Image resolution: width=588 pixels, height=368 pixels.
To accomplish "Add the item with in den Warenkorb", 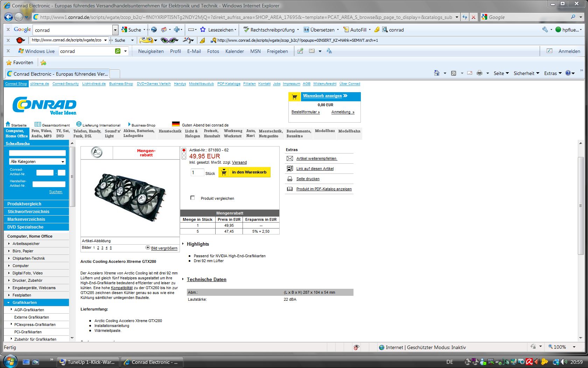I will pos(244,172).
